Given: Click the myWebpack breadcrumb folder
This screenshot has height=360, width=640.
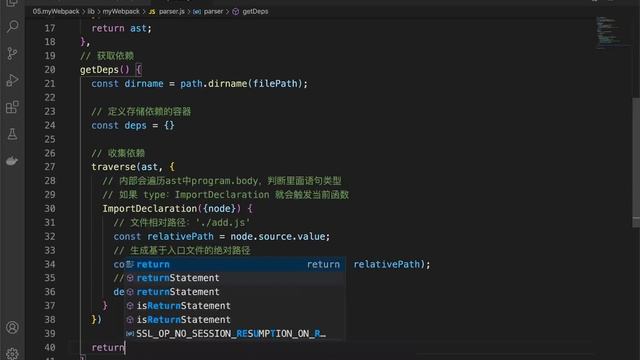Looking at the screenshot, I should point(121,11).
